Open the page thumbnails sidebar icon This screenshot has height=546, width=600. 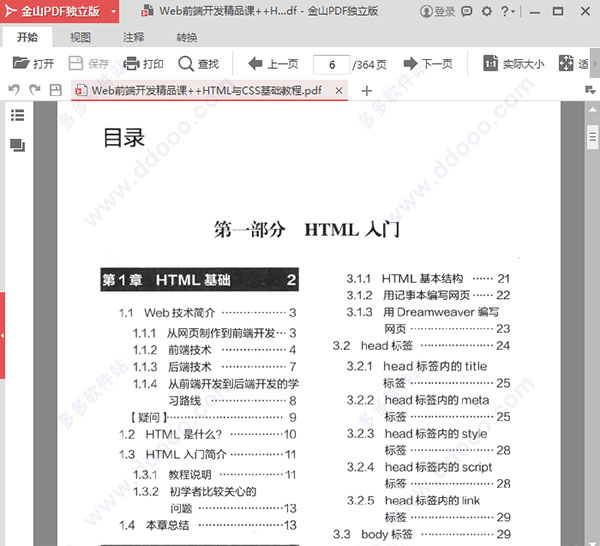click(x=18, y=145)
